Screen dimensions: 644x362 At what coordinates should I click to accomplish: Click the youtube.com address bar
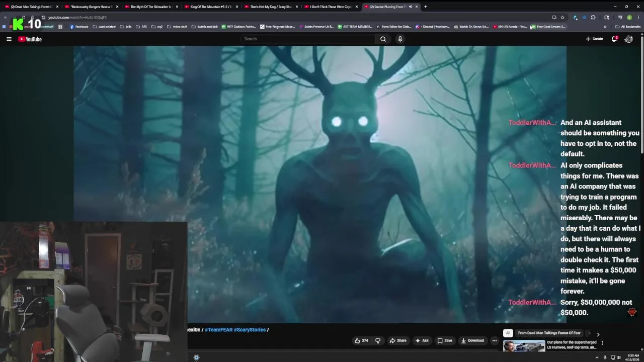(x=297, y=17)
